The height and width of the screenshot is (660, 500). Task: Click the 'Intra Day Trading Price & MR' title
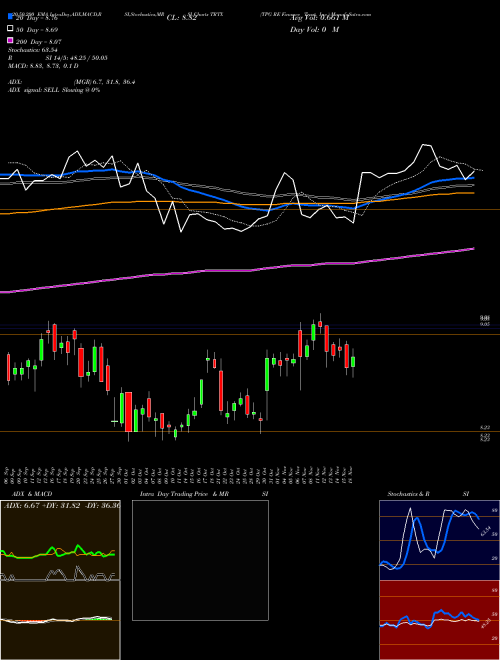(x=184, y=494)
